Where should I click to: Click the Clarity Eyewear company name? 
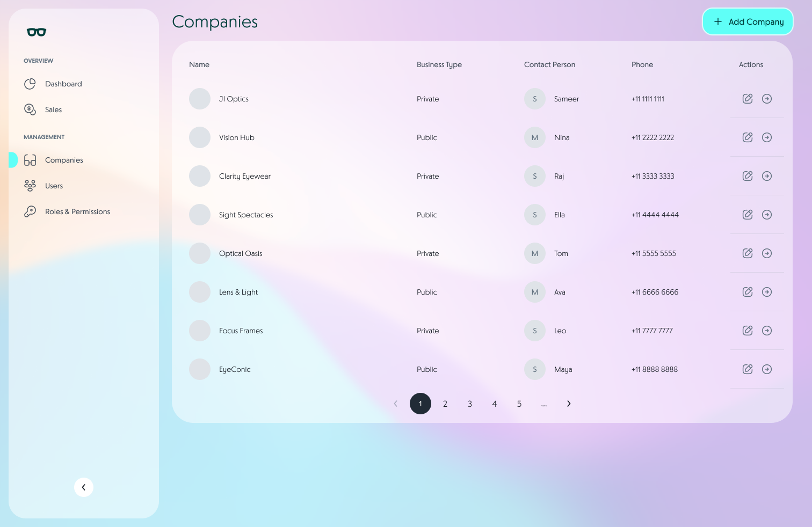click(245, 176)
